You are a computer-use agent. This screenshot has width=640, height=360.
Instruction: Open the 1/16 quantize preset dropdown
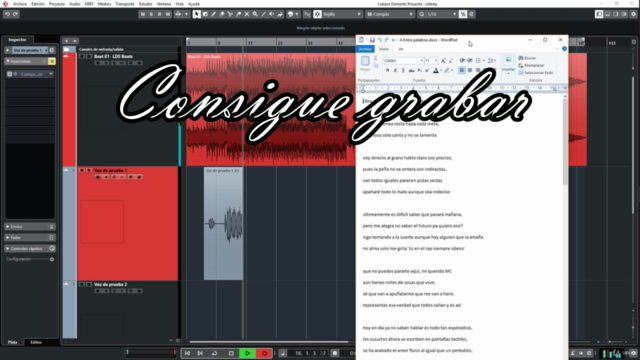tap(442, 14)
